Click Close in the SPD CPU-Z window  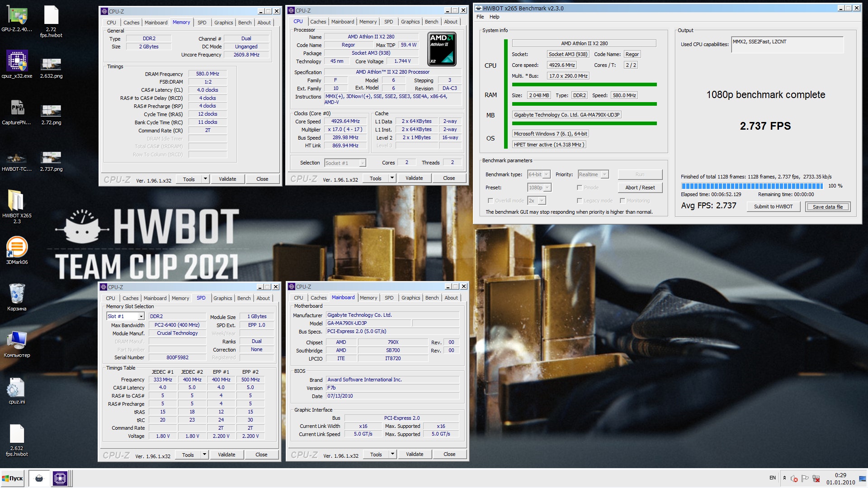(x=261, y=455)
